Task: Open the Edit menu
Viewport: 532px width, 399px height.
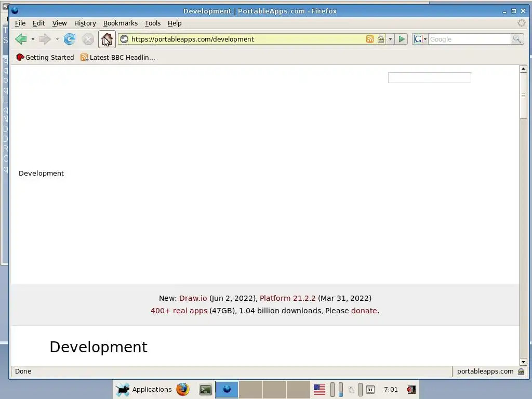Action: [x=38, y=23]
